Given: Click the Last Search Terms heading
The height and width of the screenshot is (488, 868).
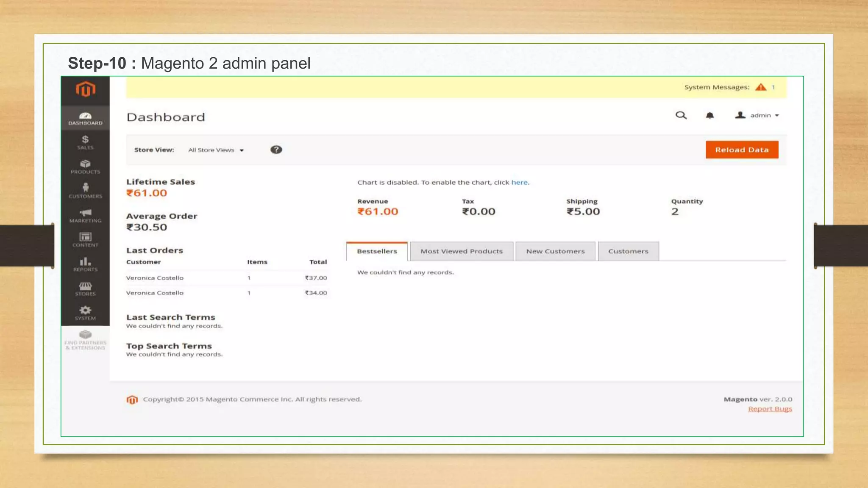Looking at the screenshot, I should tap(171, 317).
